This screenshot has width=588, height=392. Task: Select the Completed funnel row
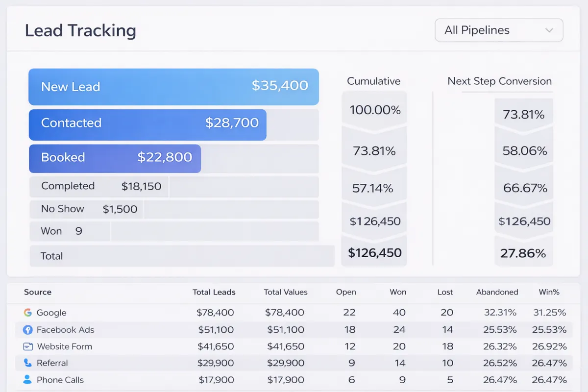coord(174,187)
